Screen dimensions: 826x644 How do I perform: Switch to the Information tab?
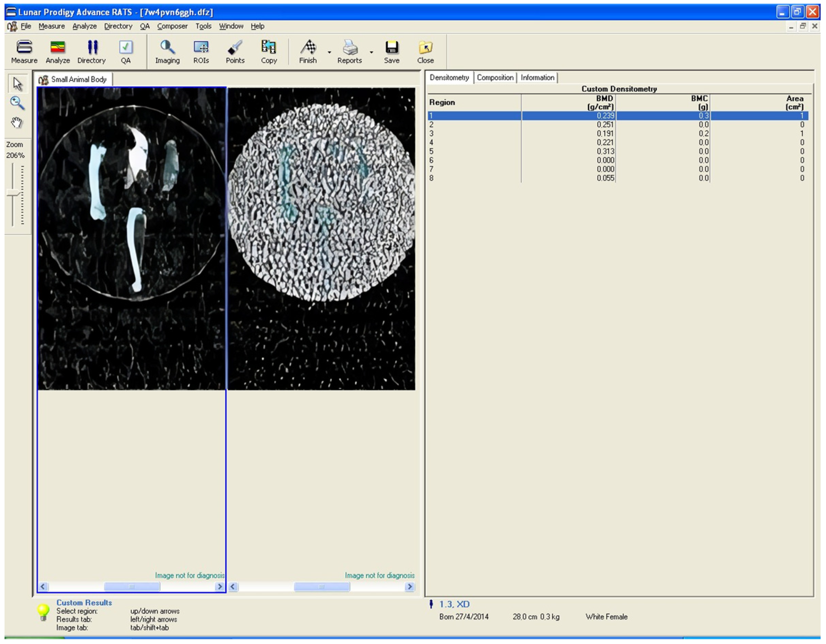[537, 78]
